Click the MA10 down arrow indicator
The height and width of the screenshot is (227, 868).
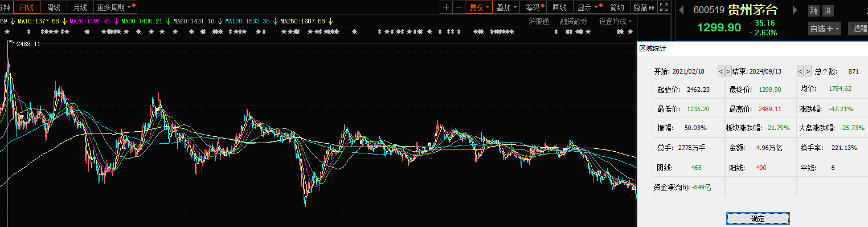(x=65, y=21)
